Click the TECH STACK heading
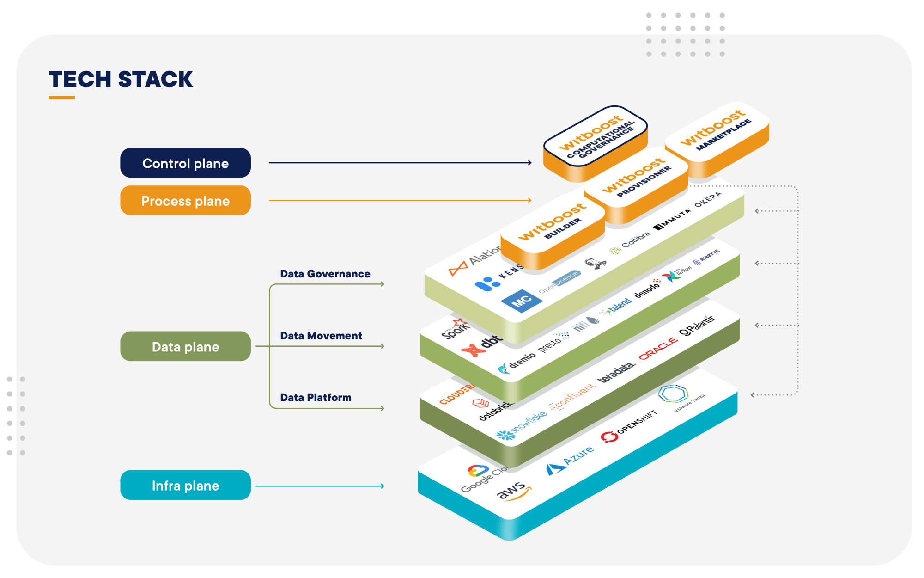The width and height of the screenshot is (924, 578). tap(121, 79)
